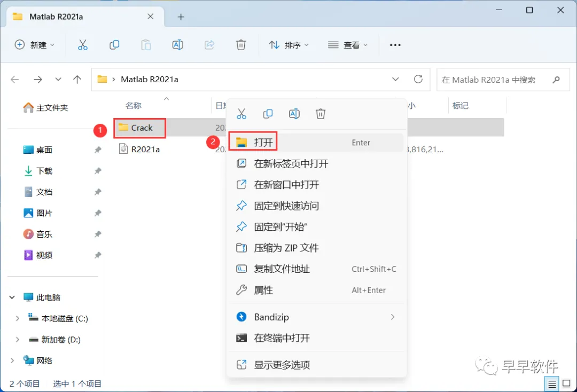Expand New Volume (D:) tree node
Image resolution: width=577 pixels, height=392 pixels.
pos(17,340)
